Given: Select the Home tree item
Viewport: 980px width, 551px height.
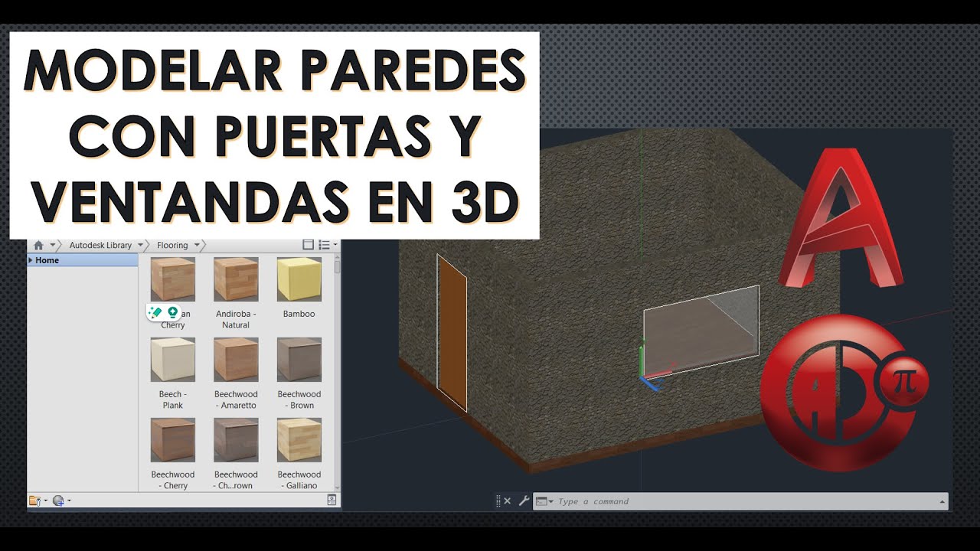Looking at the screenshot, I should tap(83, 260).
